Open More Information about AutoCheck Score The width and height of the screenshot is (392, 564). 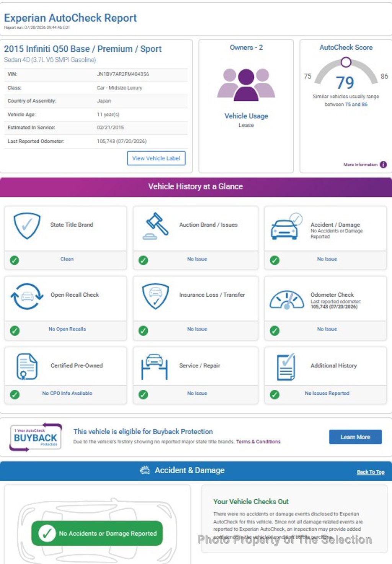(360, 165)
